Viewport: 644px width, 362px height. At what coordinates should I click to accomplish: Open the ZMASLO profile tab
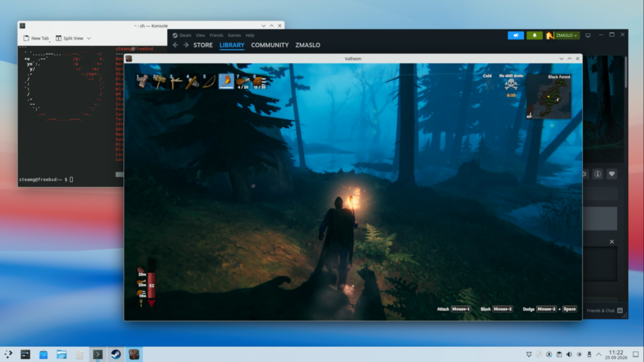(x=308, y=45)
